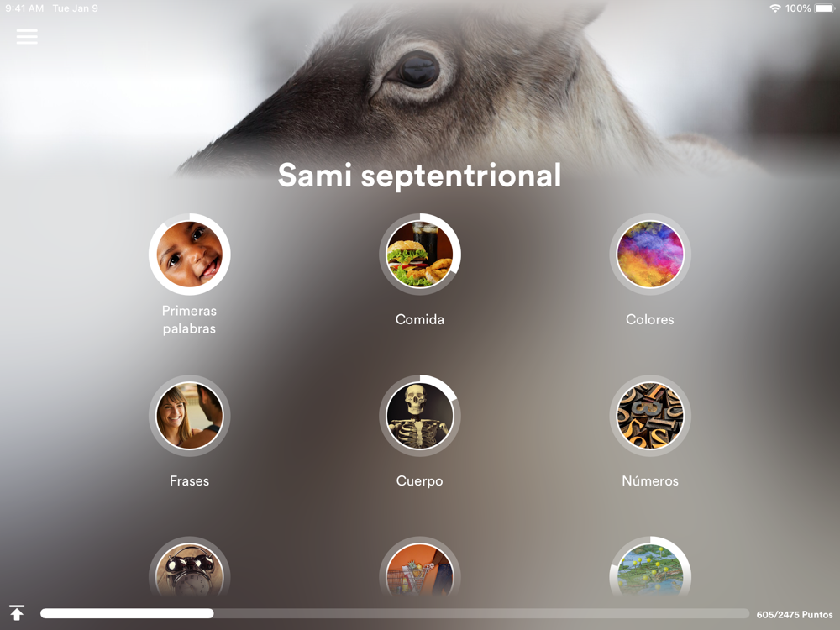Select the map topic icon
The width and height of the screenshot is (840, 630).
(650, 567)
